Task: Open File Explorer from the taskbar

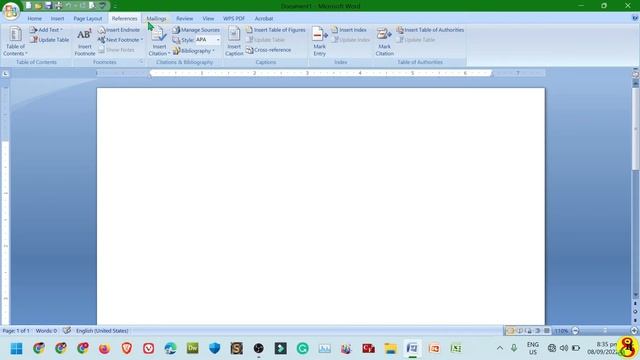Action: click(x=390, y=348)
